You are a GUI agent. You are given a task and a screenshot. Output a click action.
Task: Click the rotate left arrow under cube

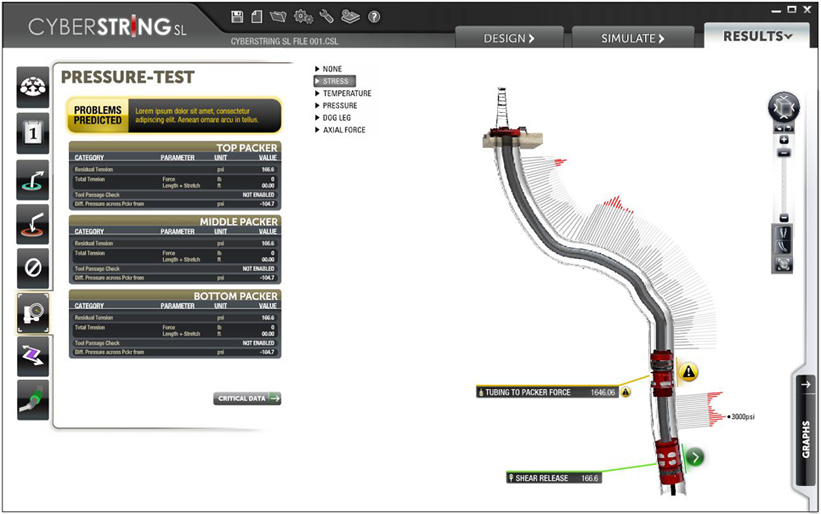coord(779,128)
